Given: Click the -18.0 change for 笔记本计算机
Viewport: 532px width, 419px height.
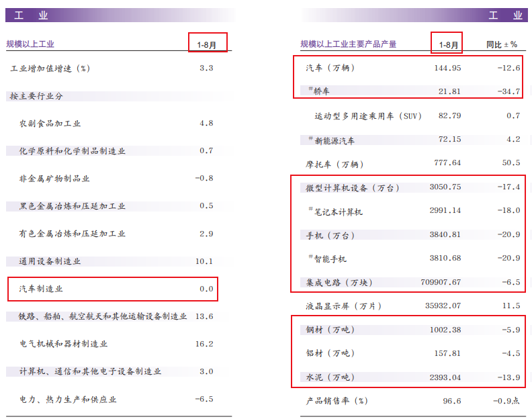Looking at the screenshot, I should [x=508, y=210].
